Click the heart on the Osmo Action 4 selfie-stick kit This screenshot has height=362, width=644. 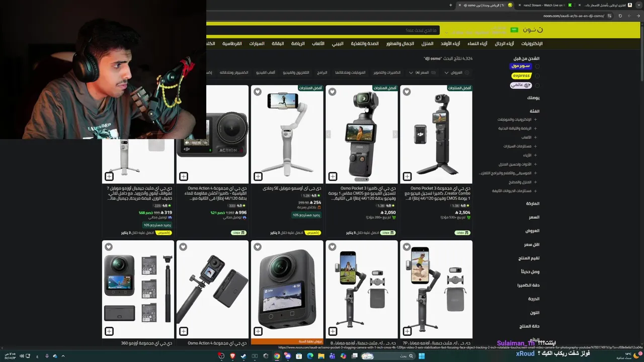tap(183, 247)
